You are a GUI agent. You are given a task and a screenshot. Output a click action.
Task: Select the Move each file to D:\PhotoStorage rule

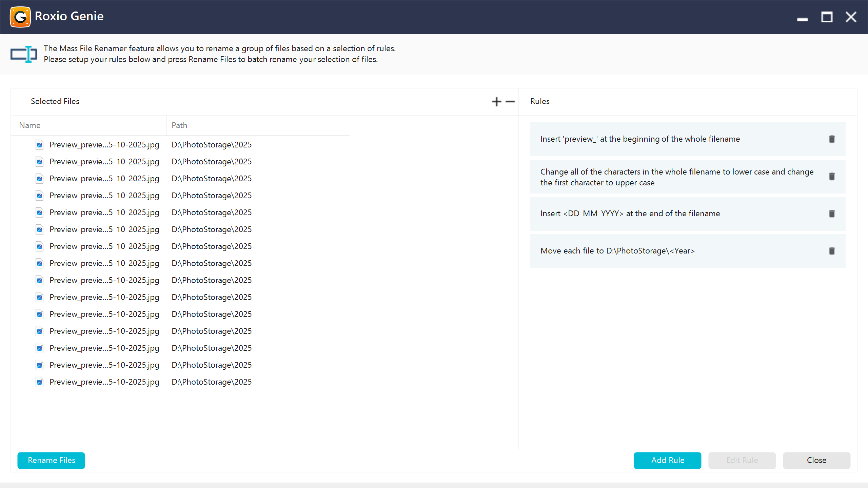617,251
